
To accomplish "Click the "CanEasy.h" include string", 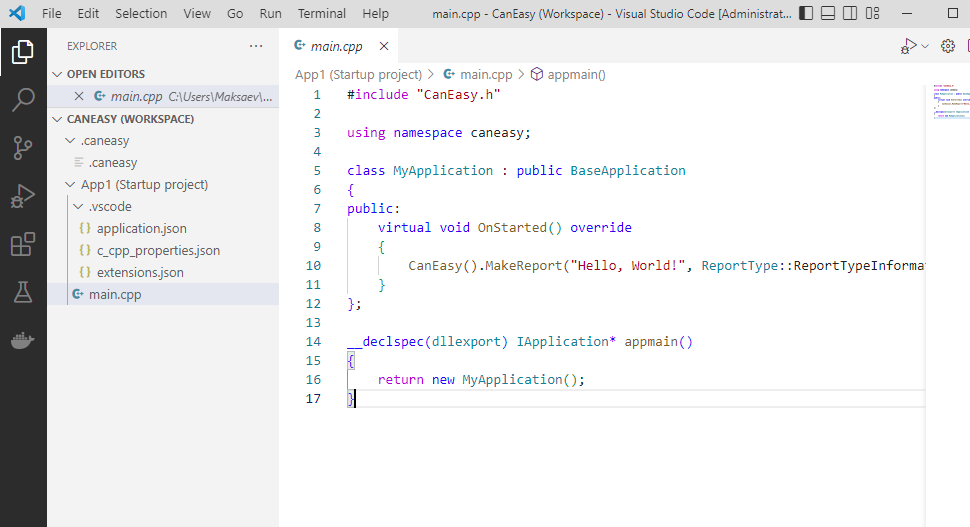I will click(x=458, y=95).
